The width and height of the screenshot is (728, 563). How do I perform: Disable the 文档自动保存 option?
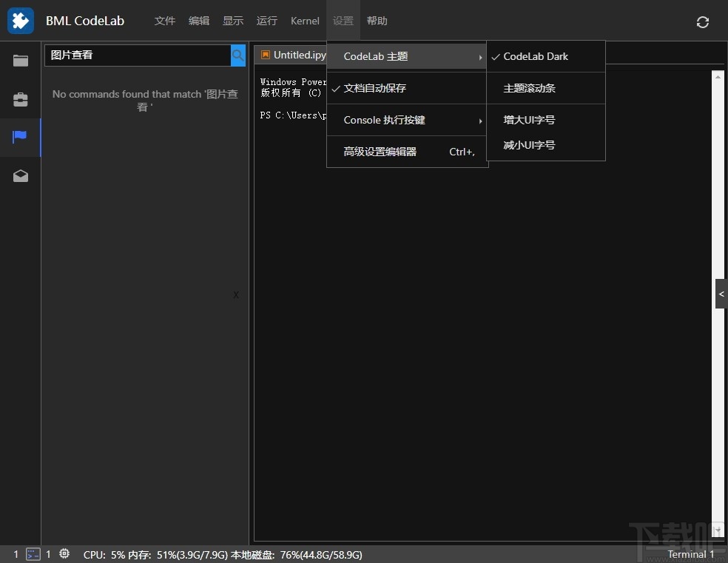[x=378, y=87]
